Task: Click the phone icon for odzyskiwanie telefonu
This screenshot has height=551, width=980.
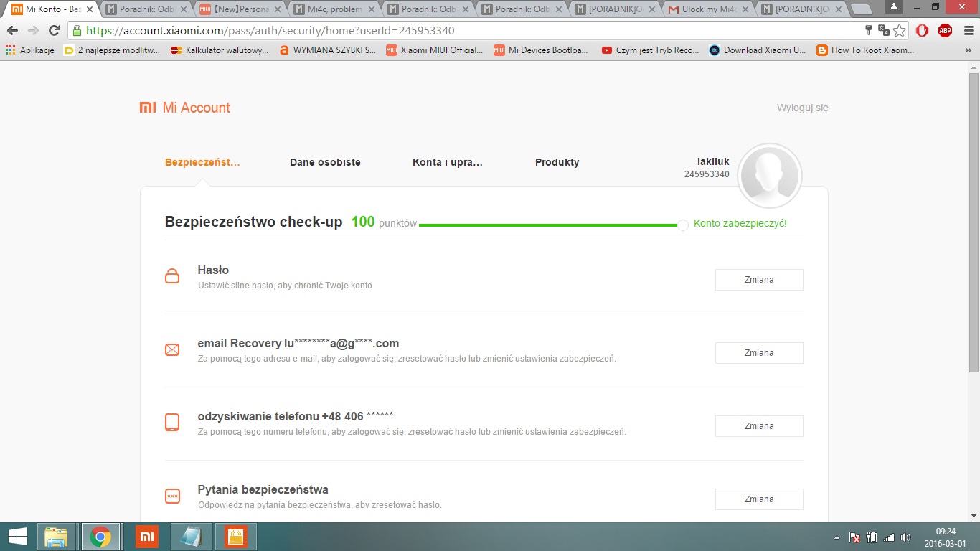Action: [172, 423]
